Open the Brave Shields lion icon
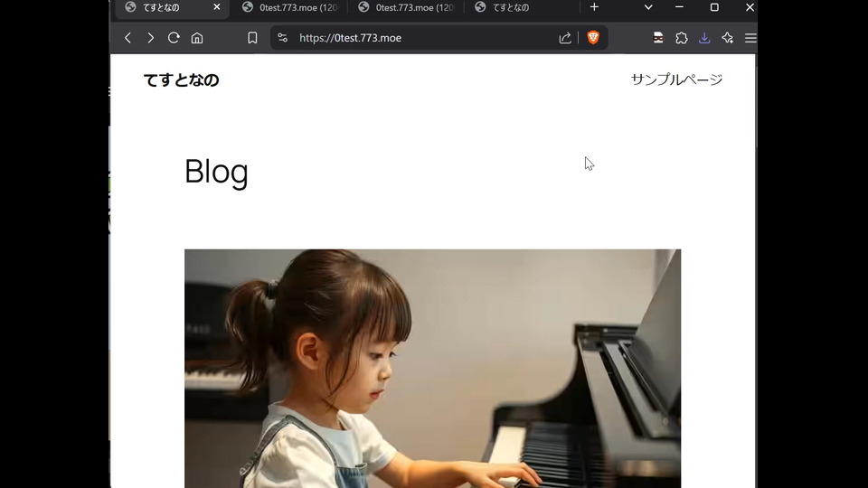868x488 pixels. tap(593, 38)
